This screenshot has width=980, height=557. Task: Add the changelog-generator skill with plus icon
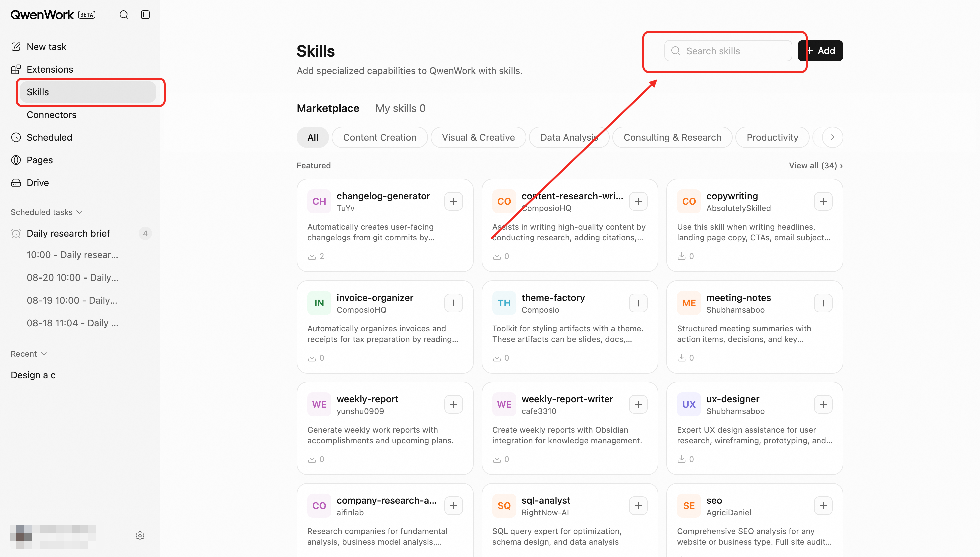[x=453, y=201]
